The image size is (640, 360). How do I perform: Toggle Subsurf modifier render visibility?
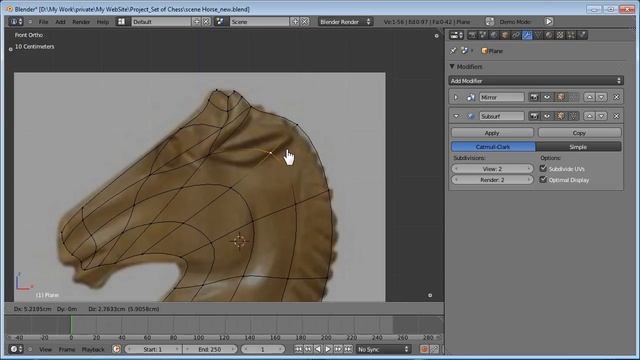(x=534, y=116)
